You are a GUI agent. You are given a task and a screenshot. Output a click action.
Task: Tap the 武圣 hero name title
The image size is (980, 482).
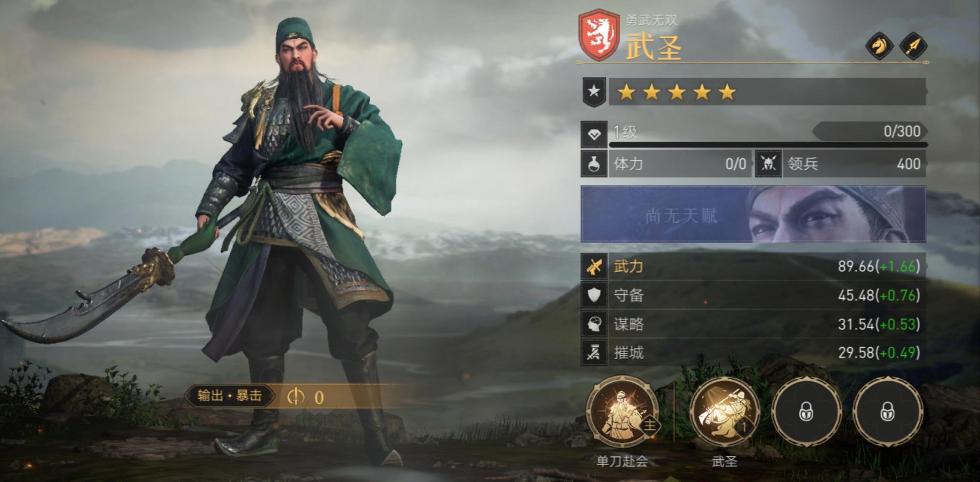(654, 46)
